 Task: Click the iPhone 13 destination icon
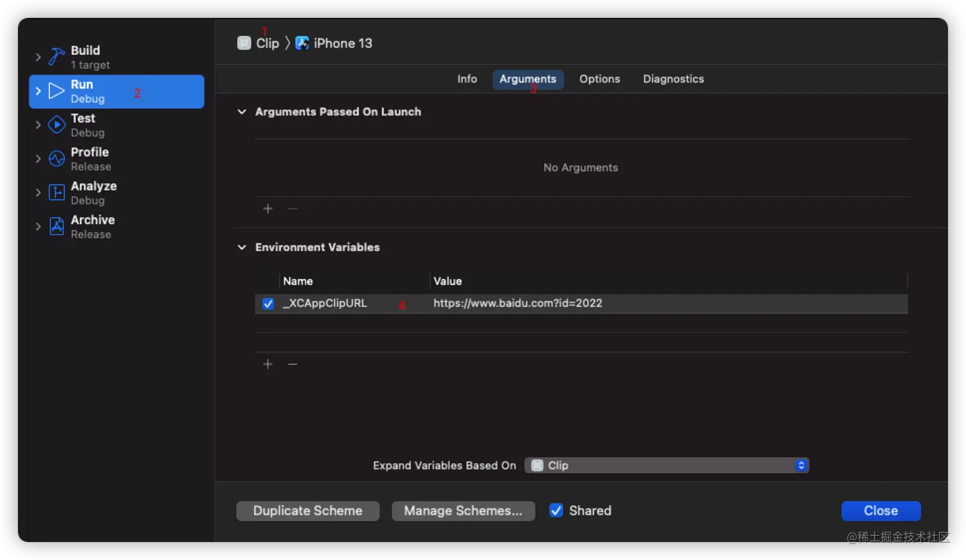tap(302, 43)
